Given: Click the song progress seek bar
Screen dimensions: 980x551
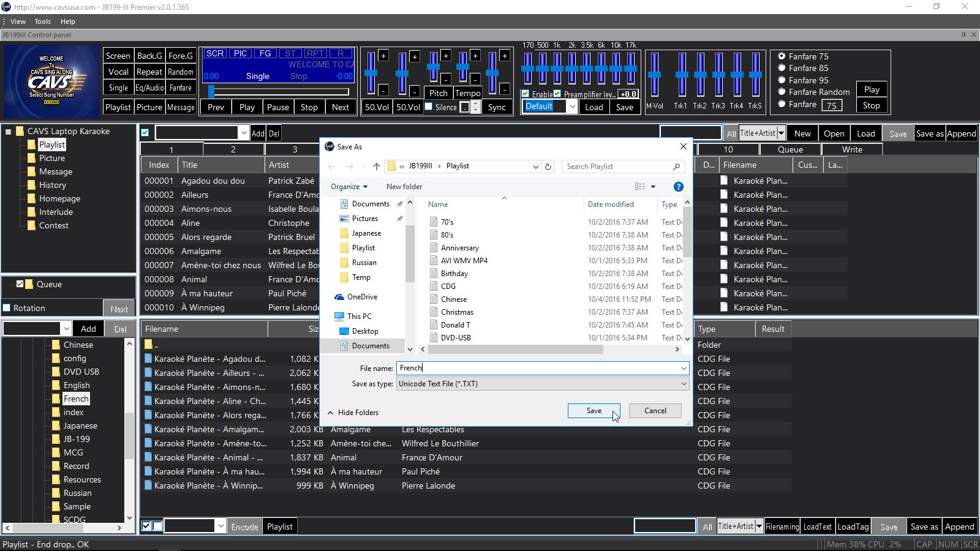Looking at the screenshot, I should tap(279, 92).
